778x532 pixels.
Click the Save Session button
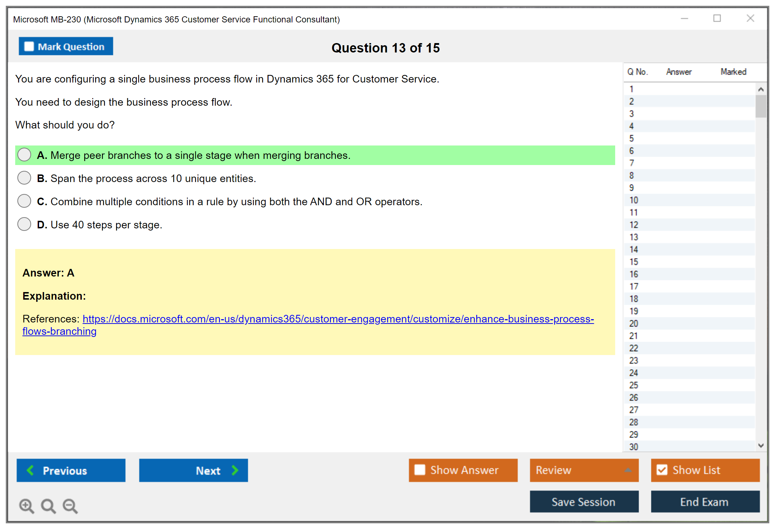pyautogui.click(x=584, y=502)
